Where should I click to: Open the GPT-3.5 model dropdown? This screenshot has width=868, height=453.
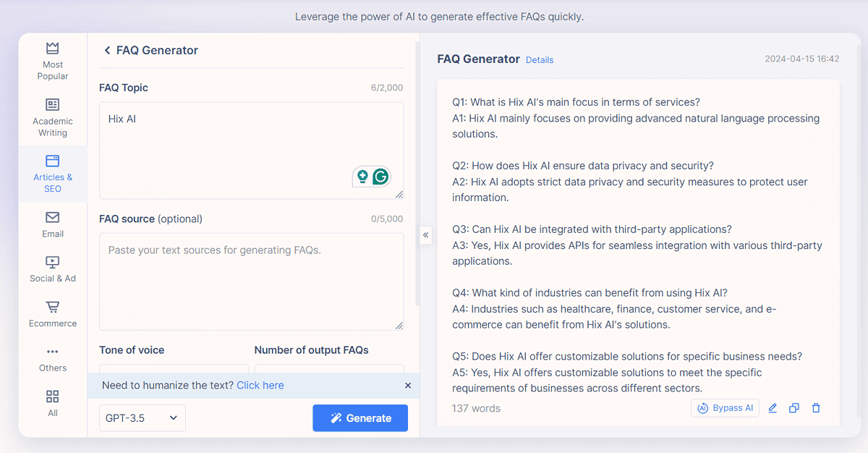(142, 418)
